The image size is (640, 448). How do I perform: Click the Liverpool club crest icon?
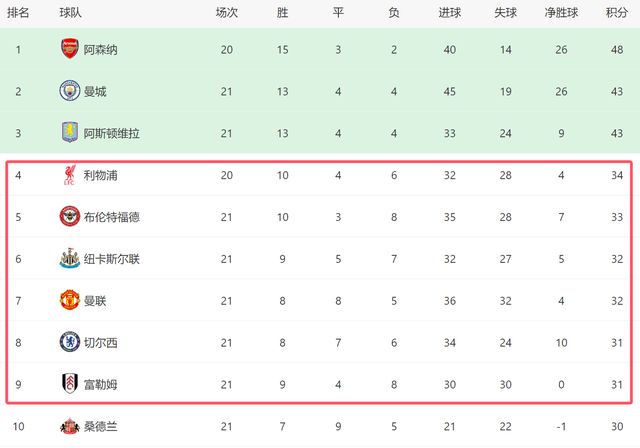[69, 175]
